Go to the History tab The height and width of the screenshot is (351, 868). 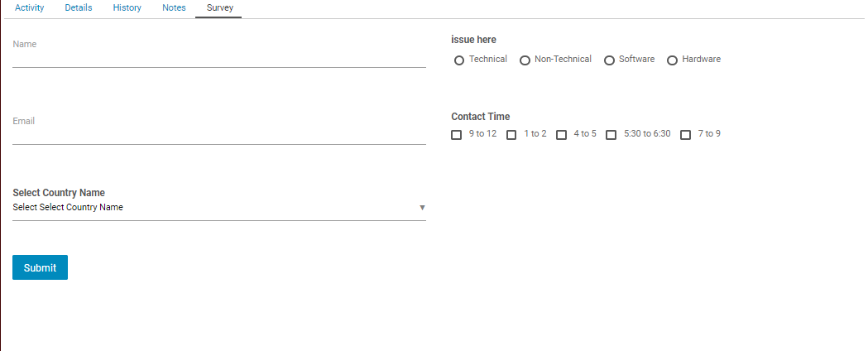127,8
